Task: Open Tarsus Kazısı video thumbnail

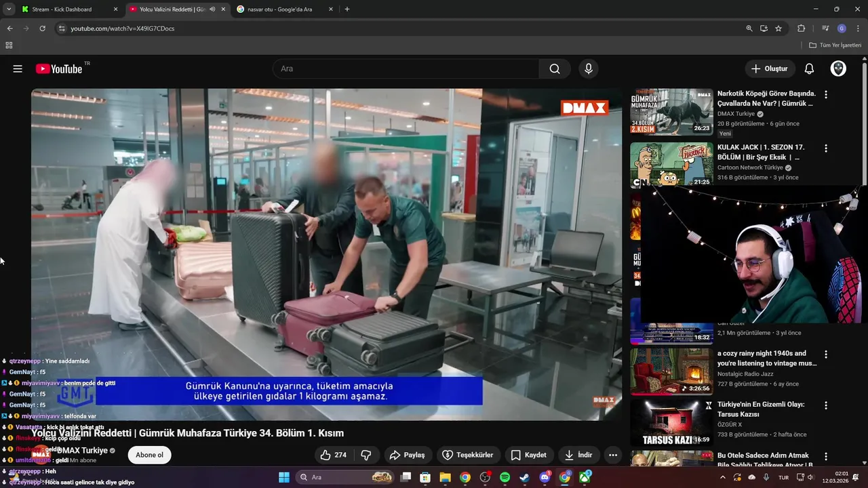Action: pyautogui.click(x=671, y=423)
